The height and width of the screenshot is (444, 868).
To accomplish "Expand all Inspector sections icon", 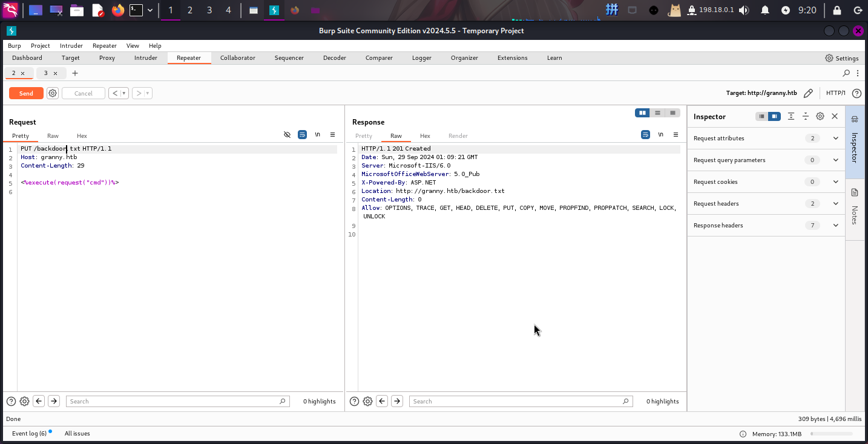I will tap(791, 116).
